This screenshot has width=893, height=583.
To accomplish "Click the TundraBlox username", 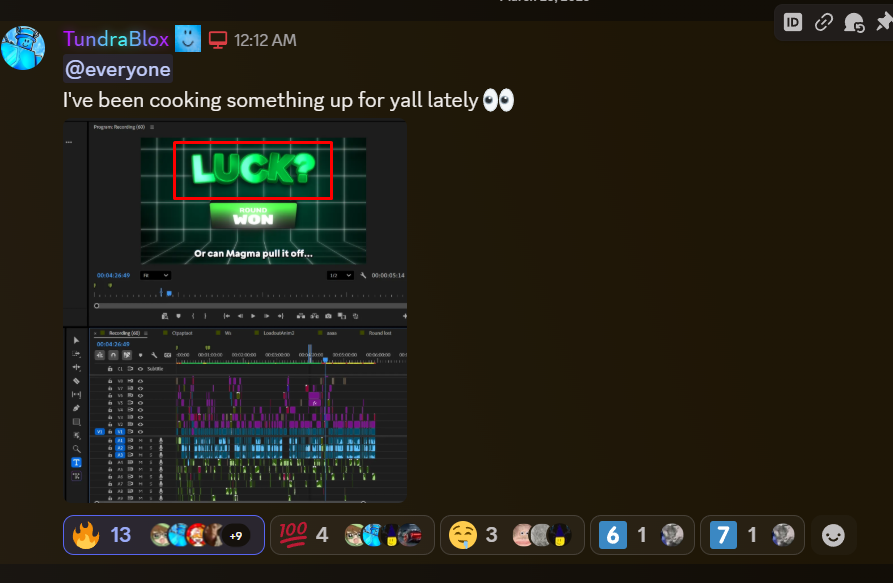I will tap(116, 39).
